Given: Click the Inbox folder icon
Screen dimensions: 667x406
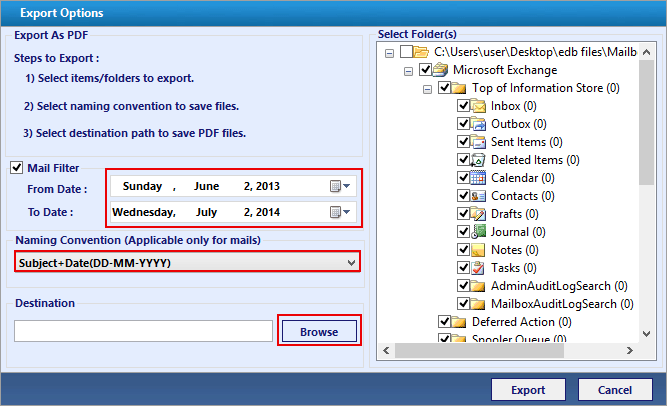Looking at the screenshot, I should [x=479, y=106].
